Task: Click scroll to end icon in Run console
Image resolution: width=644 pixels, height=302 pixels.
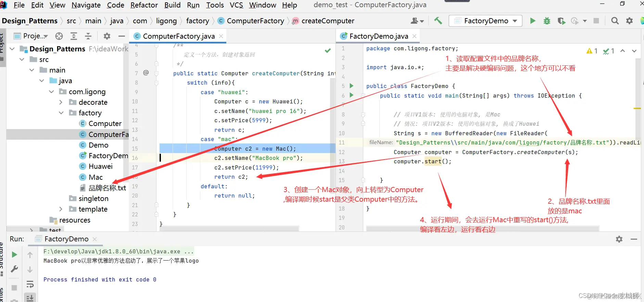Action: [30, 298]
